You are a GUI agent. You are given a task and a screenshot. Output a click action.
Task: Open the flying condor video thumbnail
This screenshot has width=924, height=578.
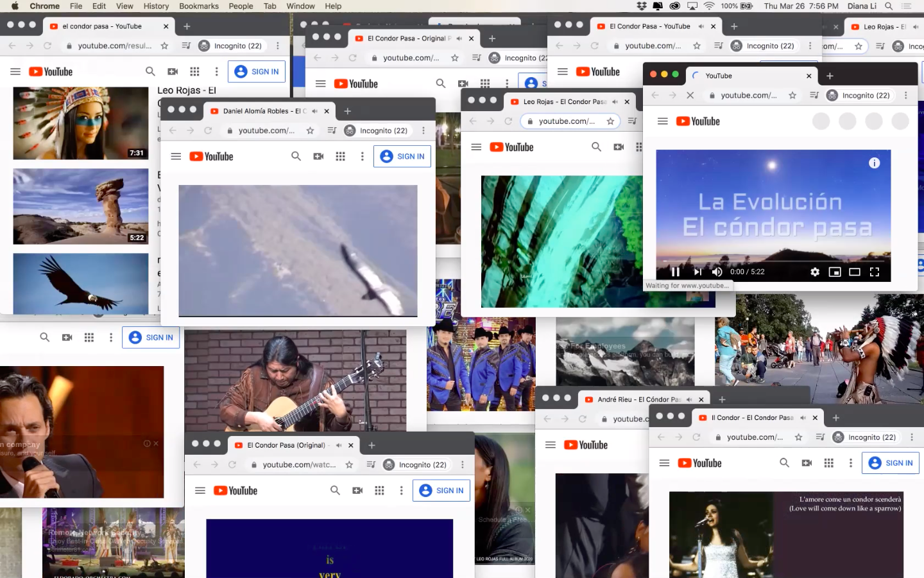81,283
